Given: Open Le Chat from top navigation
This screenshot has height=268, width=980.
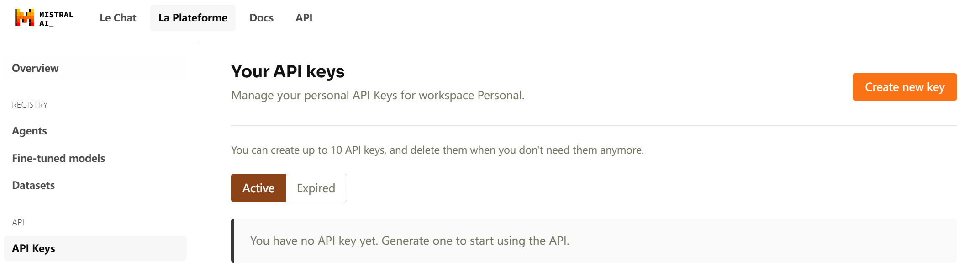Looking at the screenshot, I should (x=118, y=18).
